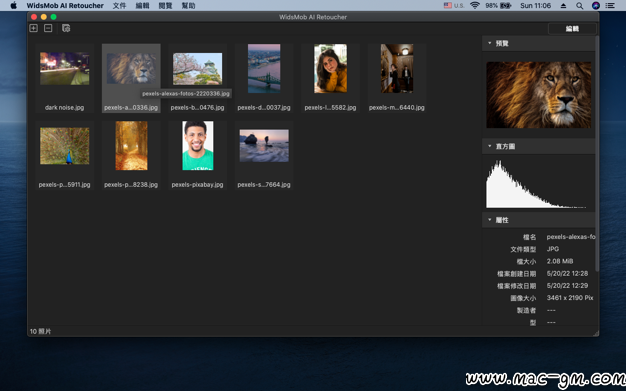Click creation date '5/20/22 12:28'
626x391 pixels.
[x=567, y=274]
